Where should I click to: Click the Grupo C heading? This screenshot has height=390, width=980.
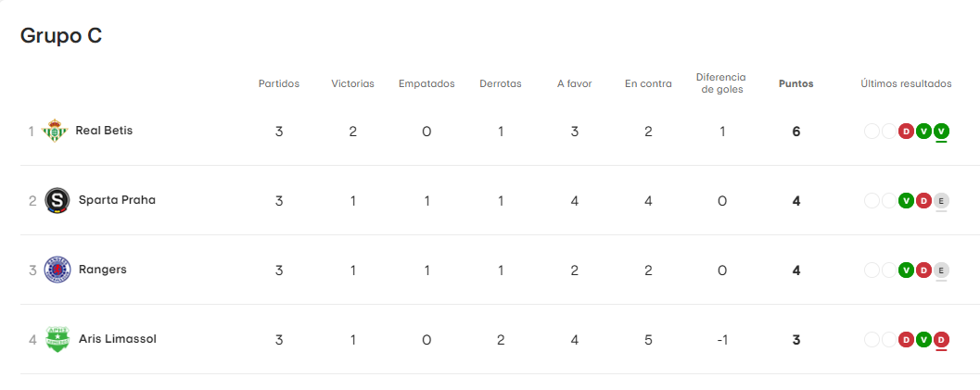(61, 36)
